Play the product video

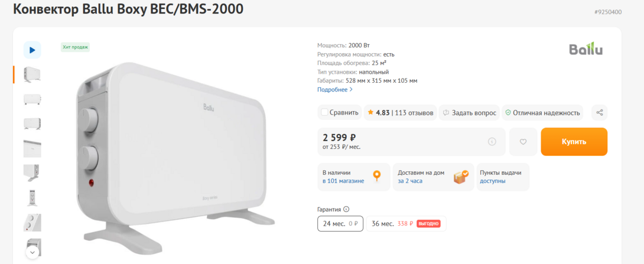[x=32, y=50]
